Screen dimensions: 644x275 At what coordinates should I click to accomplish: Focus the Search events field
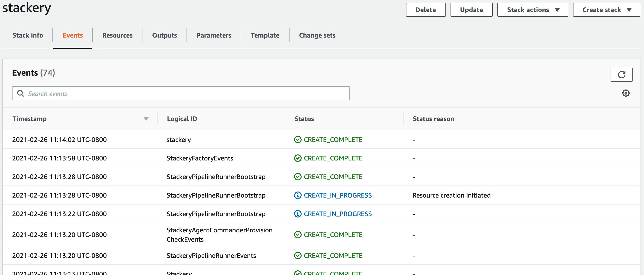181,93
